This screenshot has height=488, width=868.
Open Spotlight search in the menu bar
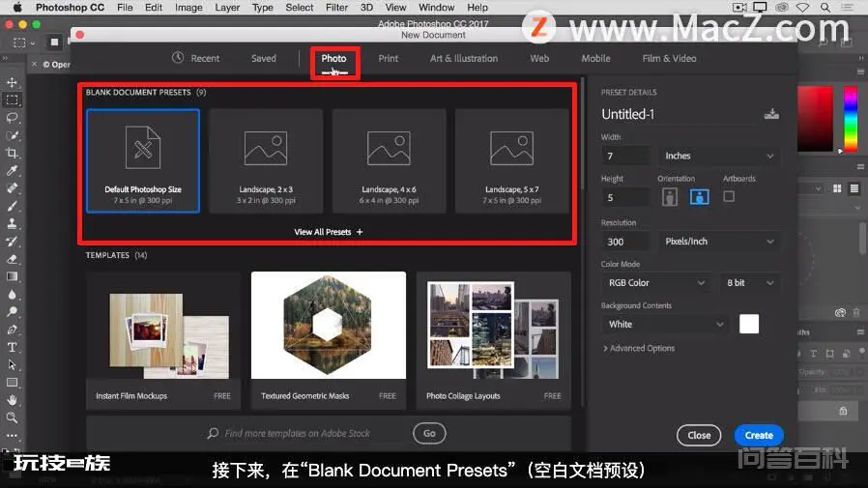pyautogui.click(x=825, y=8)
